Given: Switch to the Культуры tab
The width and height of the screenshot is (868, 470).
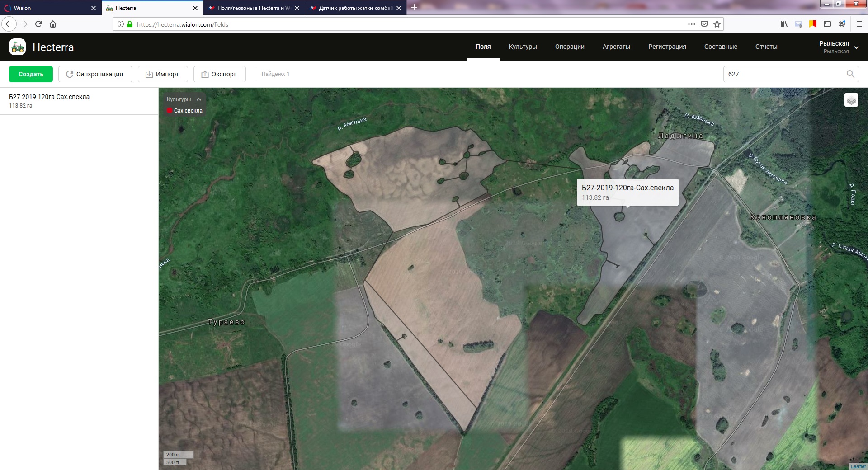Looking at the screenshot, I should point(523,47).
